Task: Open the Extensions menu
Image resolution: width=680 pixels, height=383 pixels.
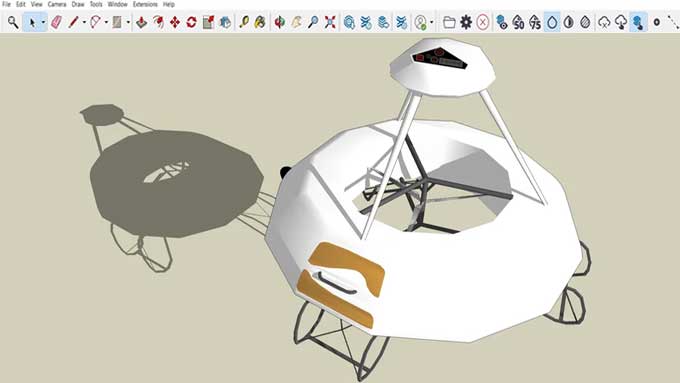Action: 145,4
